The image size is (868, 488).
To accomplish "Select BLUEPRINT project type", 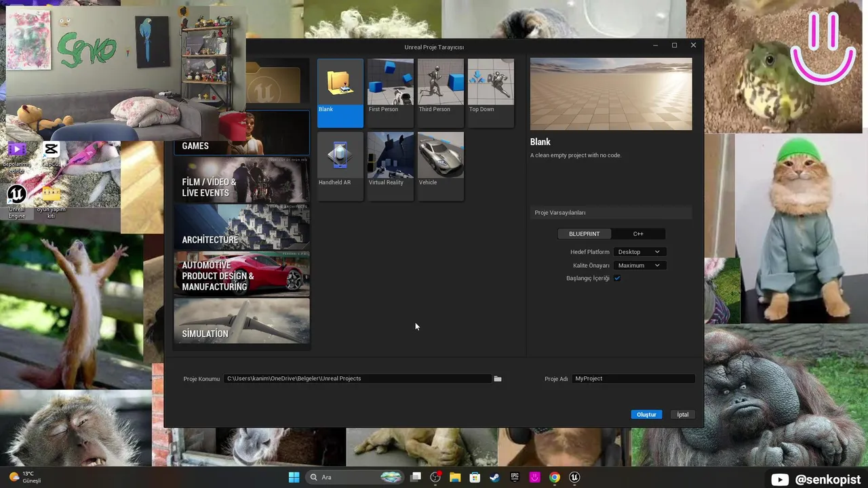I will 584,234.
